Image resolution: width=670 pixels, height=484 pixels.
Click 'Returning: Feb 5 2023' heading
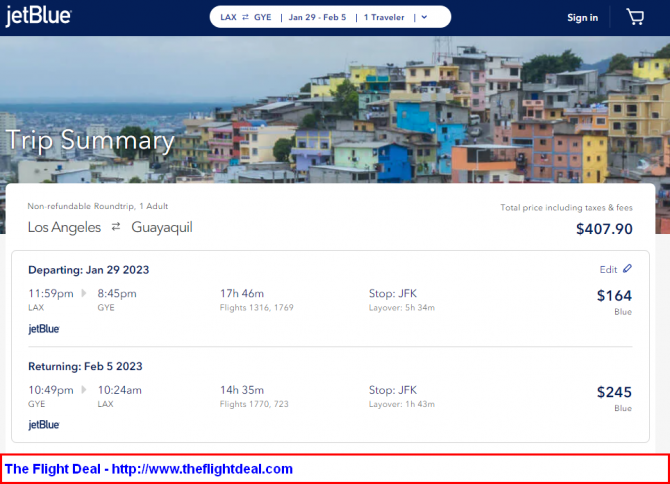85,367
